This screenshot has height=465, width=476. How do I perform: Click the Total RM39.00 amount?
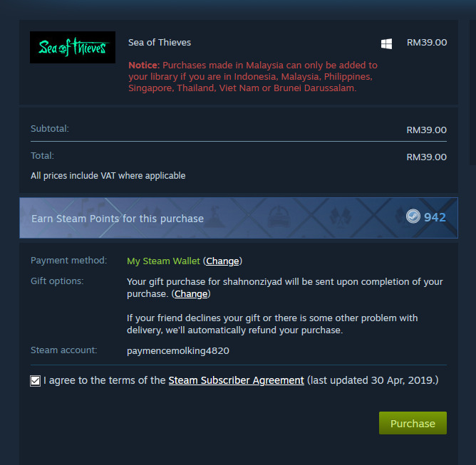click(x=427, y=157)
